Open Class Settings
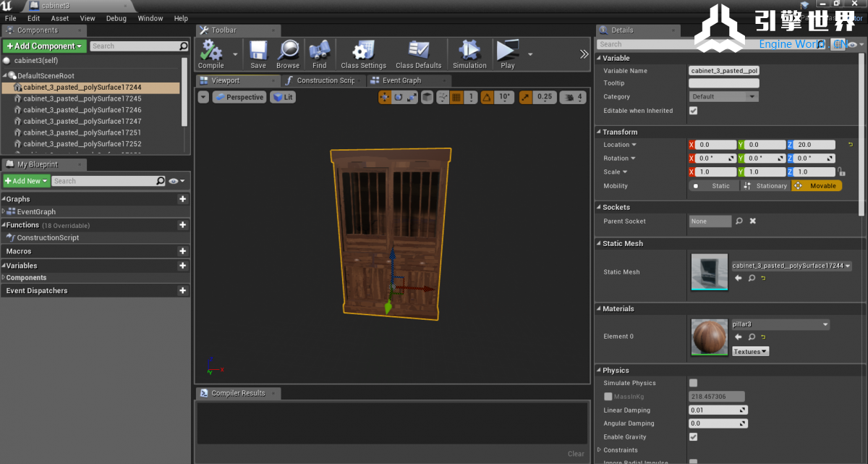868x464 pixels. tap(363, 54)
